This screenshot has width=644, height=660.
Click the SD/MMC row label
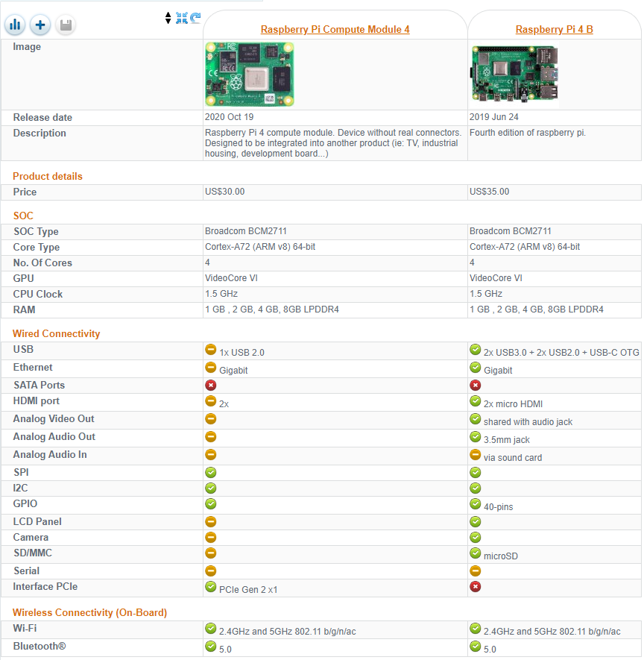coord(33,553)
